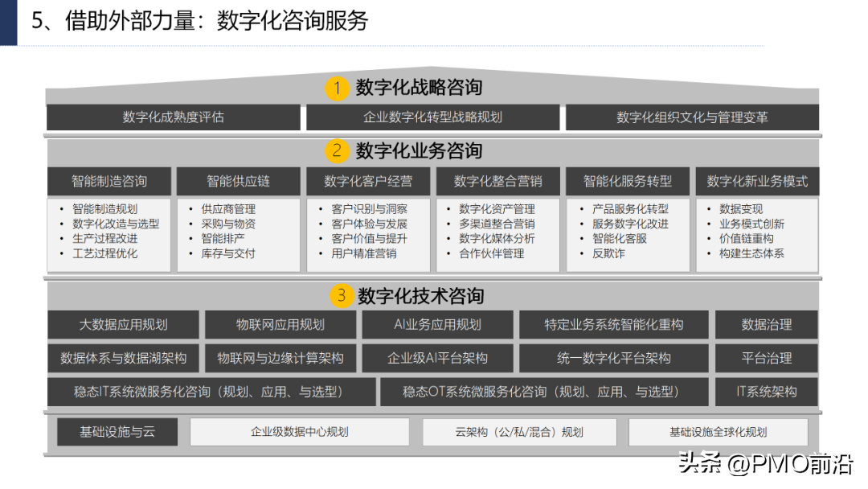Select the 云架构（公/私/混合）规划 box
This screenshot has width=868, height=489.
pyautogui.click(x=519, y=432)
